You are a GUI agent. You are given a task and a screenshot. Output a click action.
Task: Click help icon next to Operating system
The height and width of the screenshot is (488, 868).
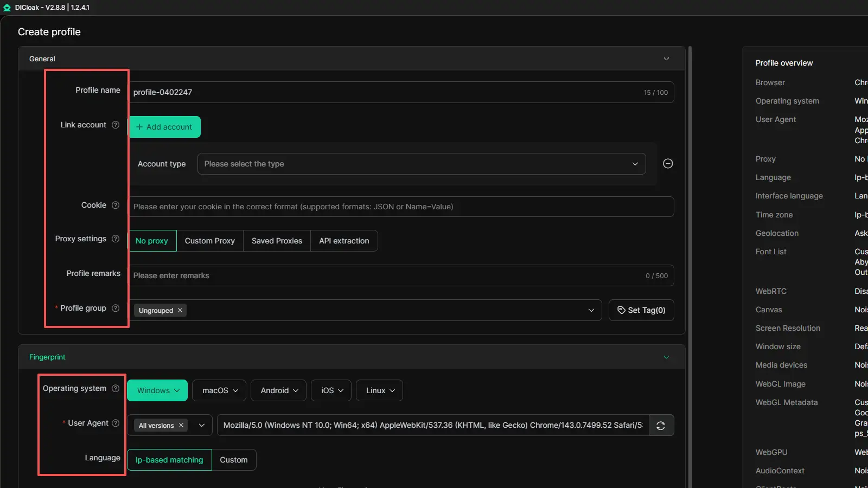point(116,388)
